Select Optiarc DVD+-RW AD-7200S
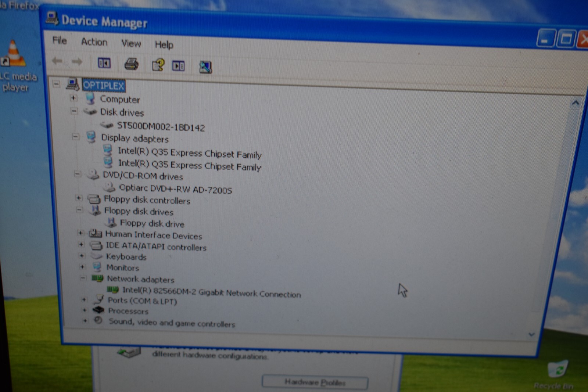 [x=175, y=189]
